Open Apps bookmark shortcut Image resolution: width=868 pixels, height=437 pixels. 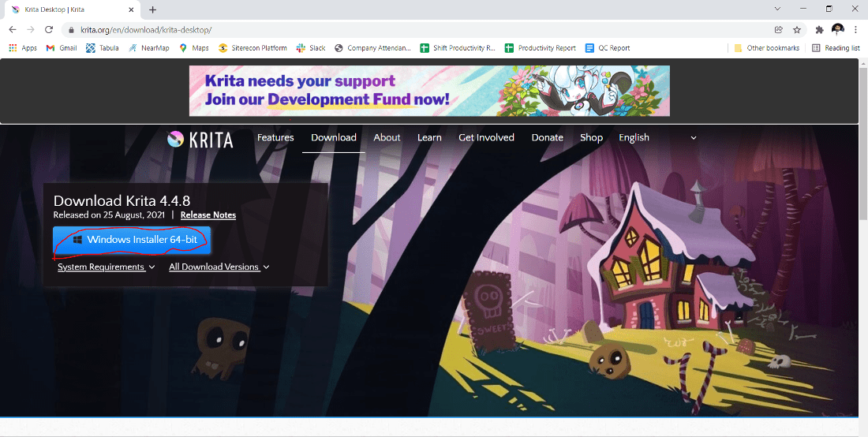click(23, 48)
